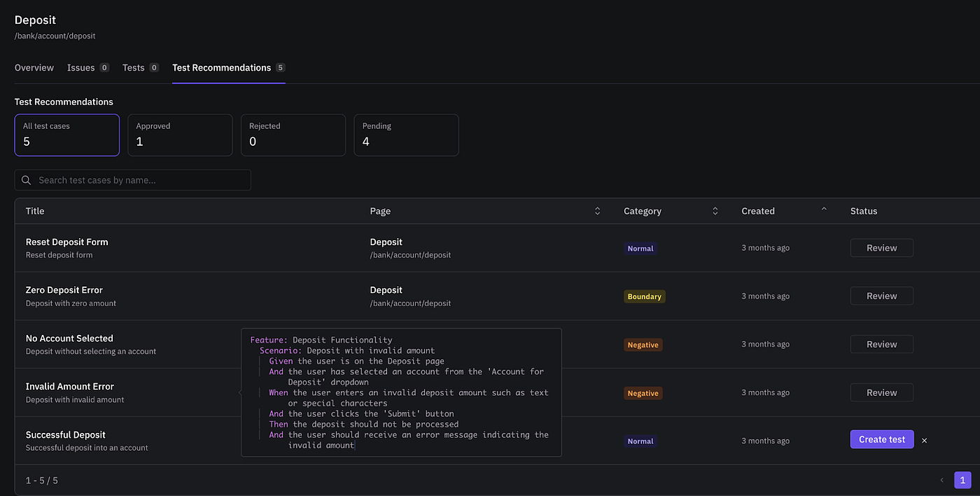Viewport: 980px width, 496px height.
Task: Click the Normal badge in Reset Deposit row
Action: (x=640, y=249)
